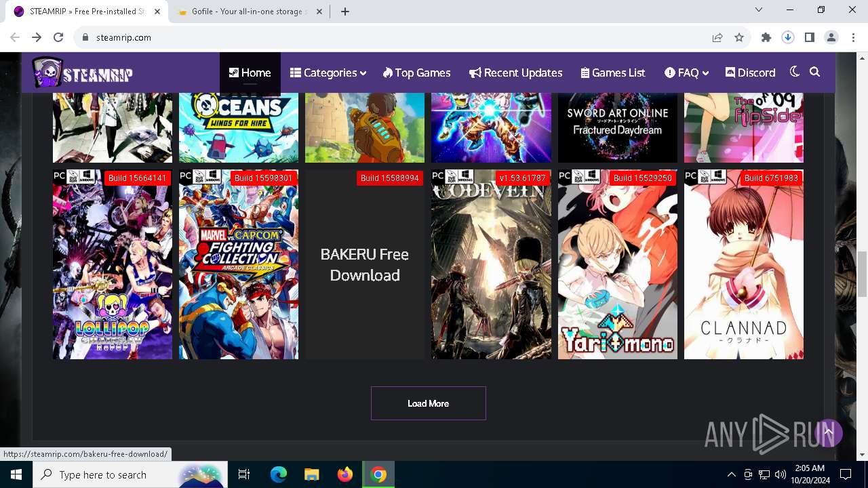Open the Discord link in navbar
This screenshot has height=488, width=868.
[750, 73]
